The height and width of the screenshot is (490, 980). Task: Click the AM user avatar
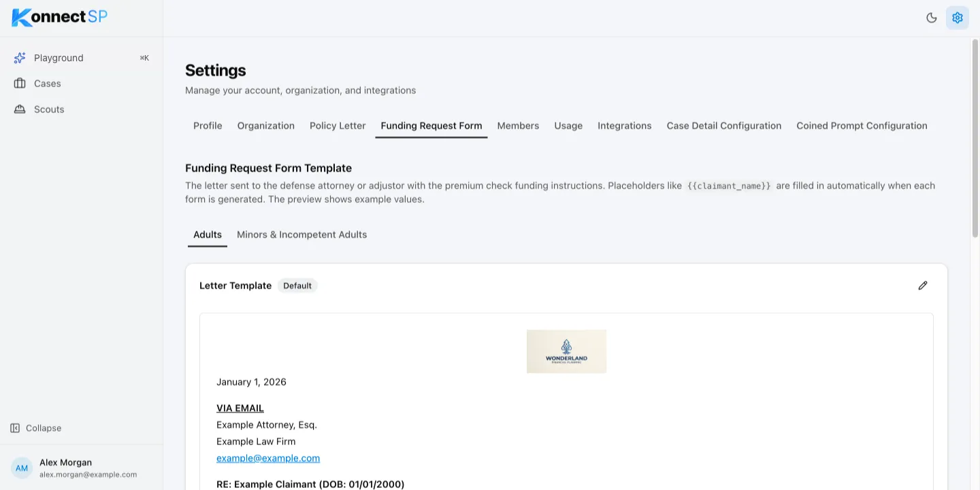click(22, 468)
